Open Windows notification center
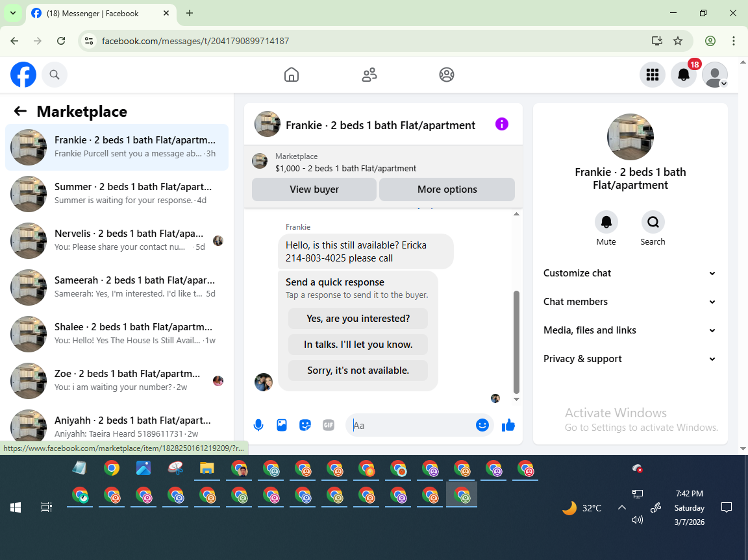The image size is (748, 560). 727,507
